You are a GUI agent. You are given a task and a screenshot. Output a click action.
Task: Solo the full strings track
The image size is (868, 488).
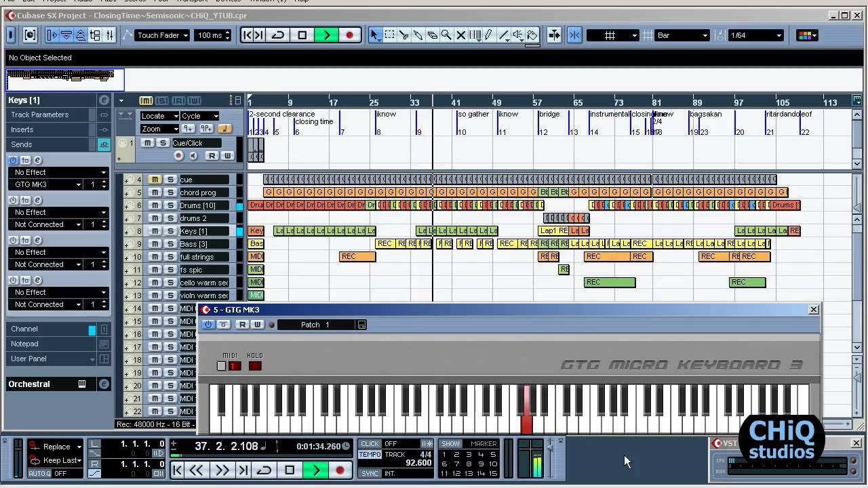click(x=170, y=257)
